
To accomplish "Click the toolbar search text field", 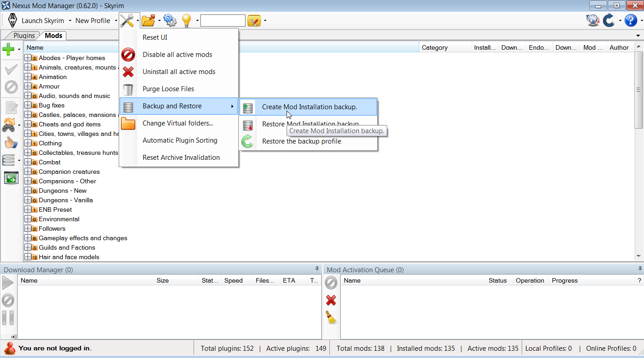I will tap(222, 21).
